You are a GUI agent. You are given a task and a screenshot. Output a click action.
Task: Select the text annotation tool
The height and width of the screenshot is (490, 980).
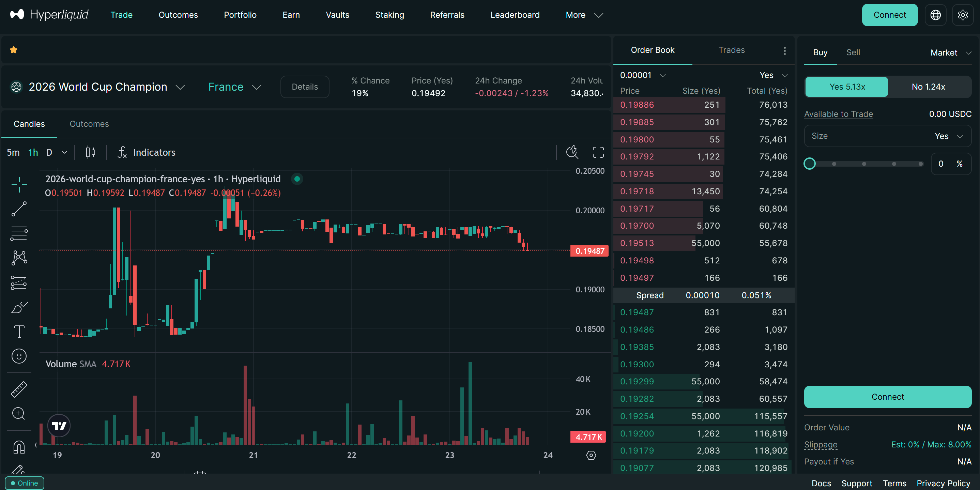point(19,331)
